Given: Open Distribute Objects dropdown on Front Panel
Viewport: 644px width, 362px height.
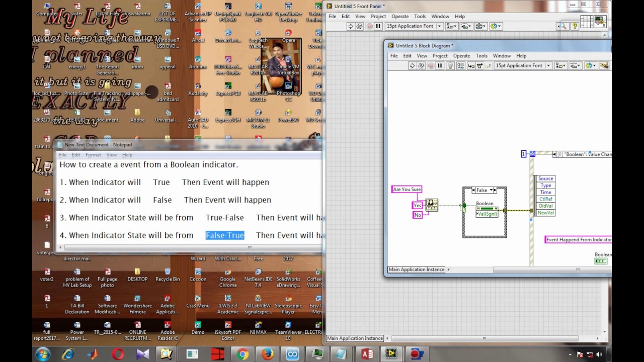Looking at the screenshot, I should coord(466,26).
